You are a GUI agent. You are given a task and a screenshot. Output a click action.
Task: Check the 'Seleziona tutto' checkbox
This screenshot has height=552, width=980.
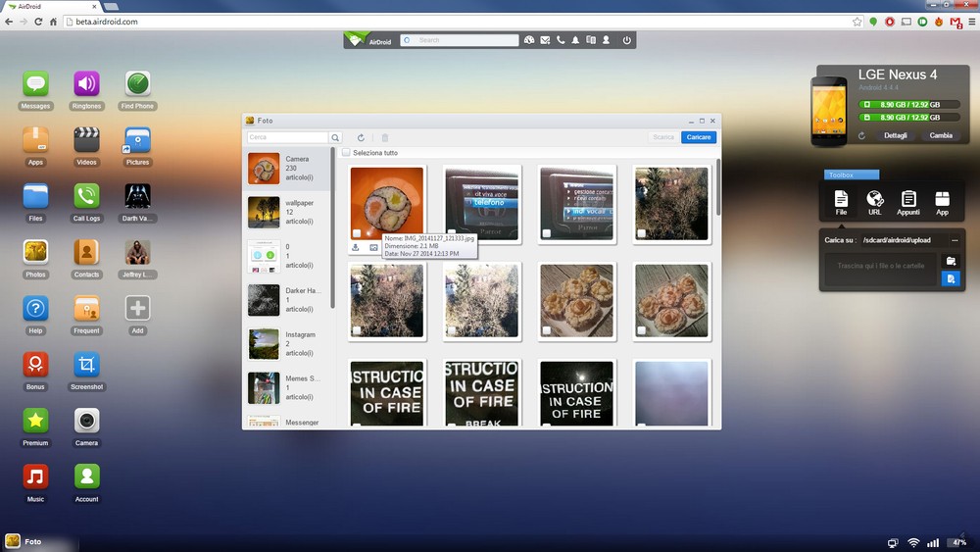pyautogui.click(x=347, y=153)
